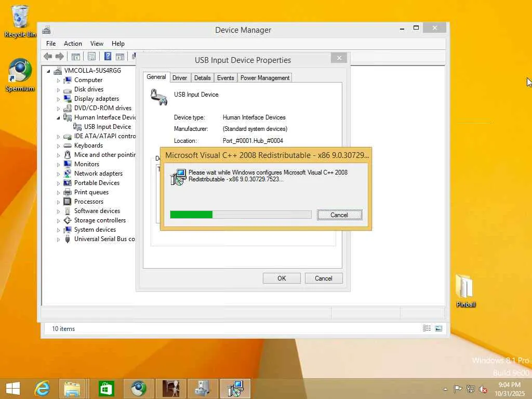Expand the Keyboards node
Screen dimensions: 532x399
click(58, 146)
